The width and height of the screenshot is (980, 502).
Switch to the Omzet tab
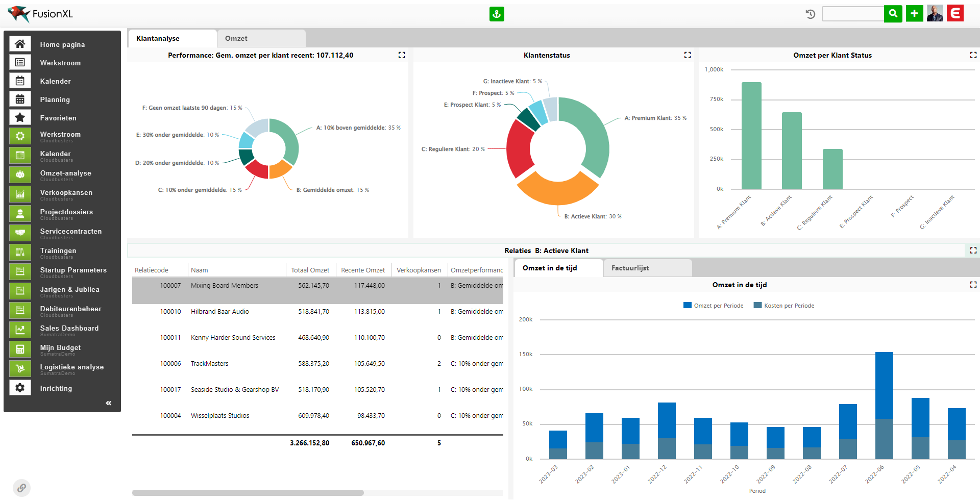click(x=236, y=39)
